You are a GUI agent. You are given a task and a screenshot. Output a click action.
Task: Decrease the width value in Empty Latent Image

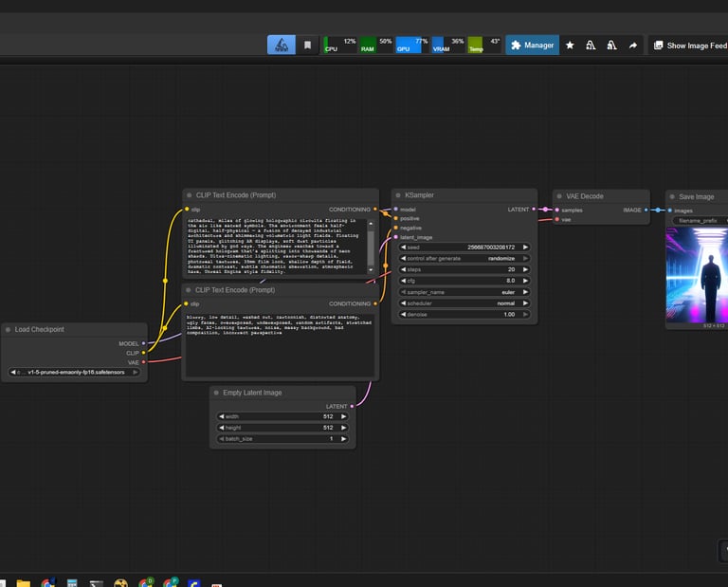pos(222,416)
